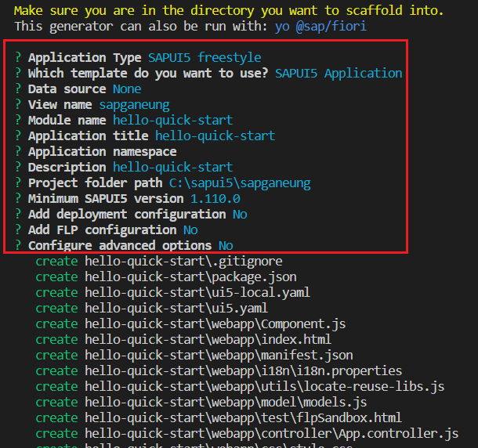The height and width of the screenshot is (448, 478).
Task: Click 'No' for Add FLP configuration
Action: [x=190, y=230]
